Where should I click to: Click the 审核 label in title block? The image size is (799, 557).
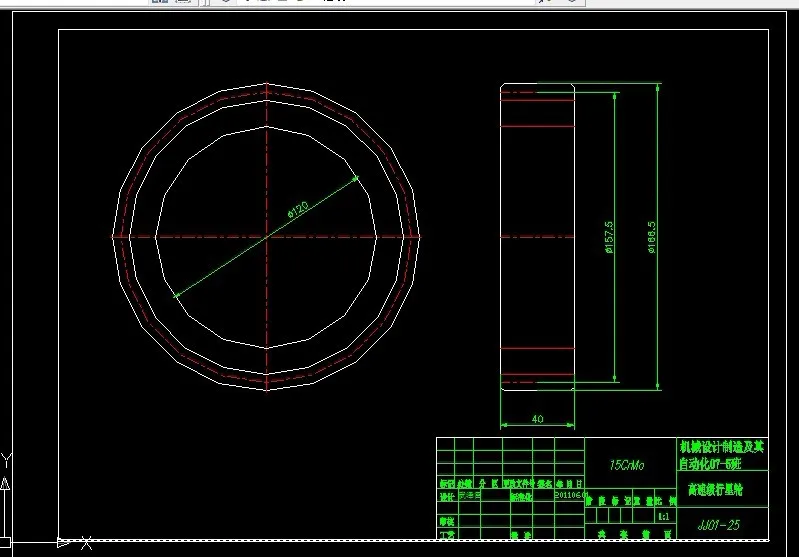446,521
